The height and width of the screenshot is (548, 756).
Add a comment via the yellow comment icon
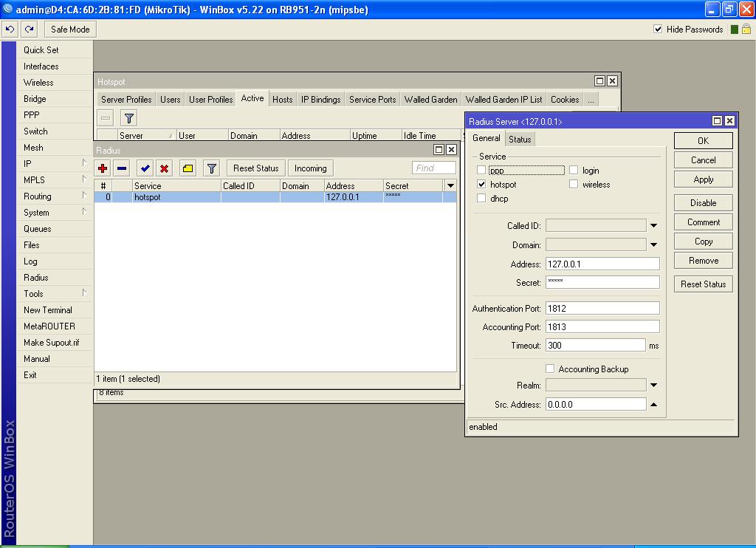[x=187, y=168]
